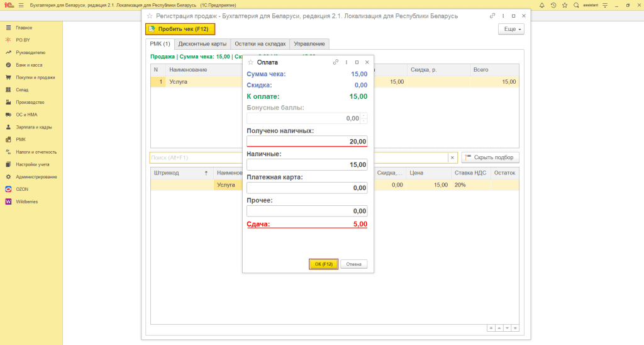The image size is (644, 345).
Task: Close the Оплата dialog
Action: click(367, 62)
